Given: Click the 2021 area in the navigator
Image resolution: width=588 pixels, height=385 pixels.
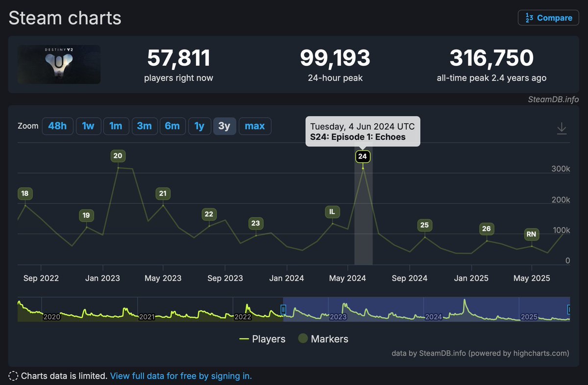Looking at the screenshot, I should (147, 317).
